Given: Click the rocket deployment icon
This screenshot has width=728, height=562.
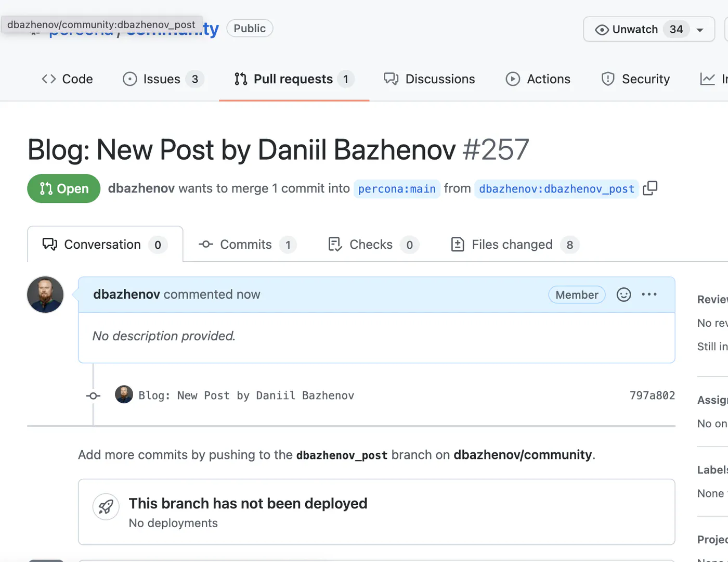Looking at the screenshot, I should (x=106, y=506).
